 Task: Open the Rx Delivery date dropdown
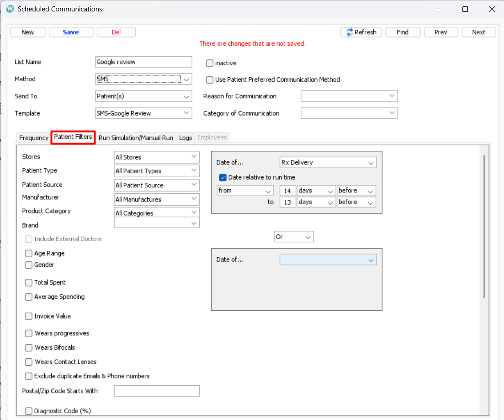pyautogui.click(x=328, y=162)
